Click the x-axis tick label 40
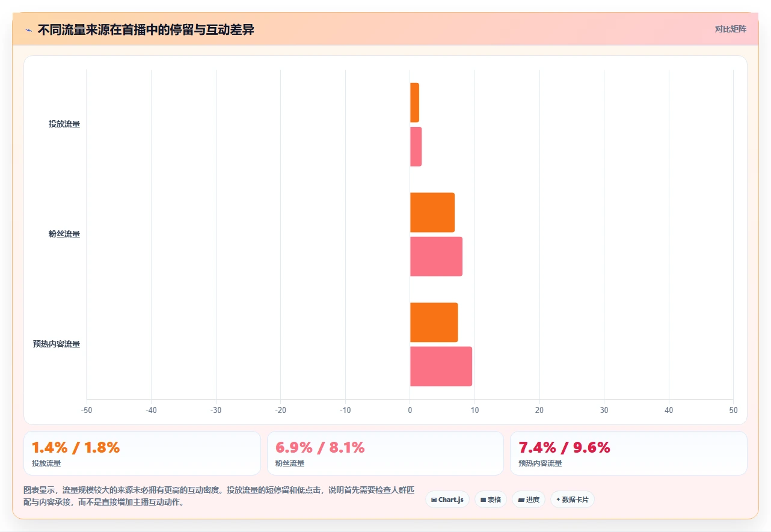The height and width of the screenshot is (532, 771). 669,411
